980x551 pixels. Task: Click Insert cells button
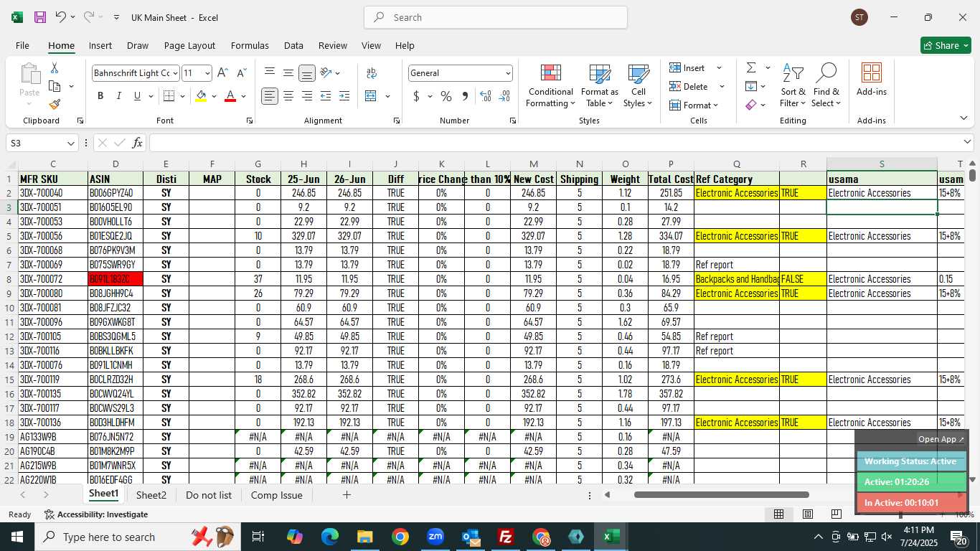point(687,67)
